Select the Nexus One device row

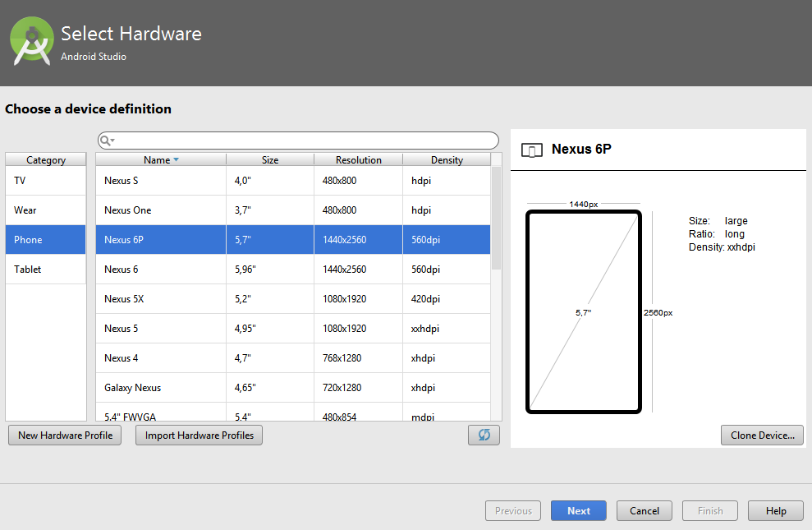click(x=293, y=210)
